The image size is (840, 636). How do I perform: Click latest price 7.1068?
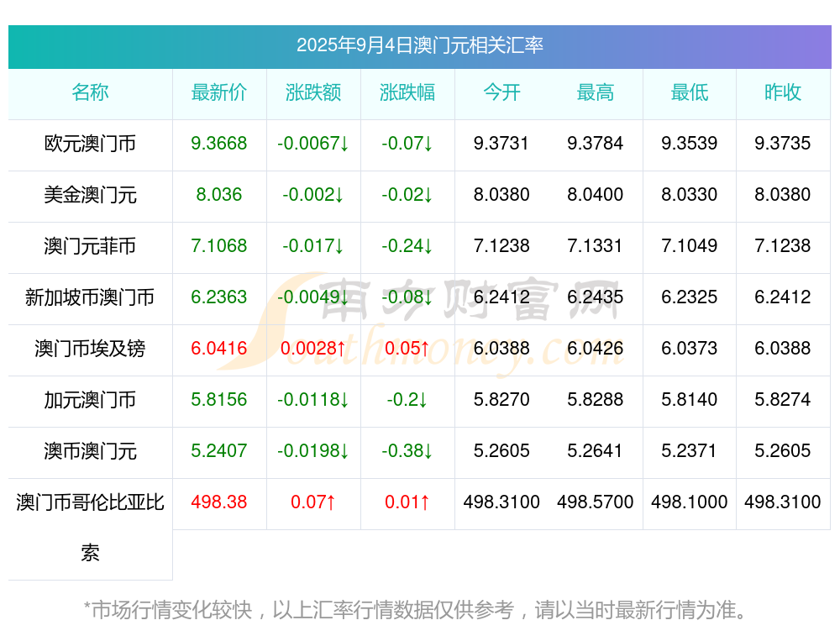point(219,246)
